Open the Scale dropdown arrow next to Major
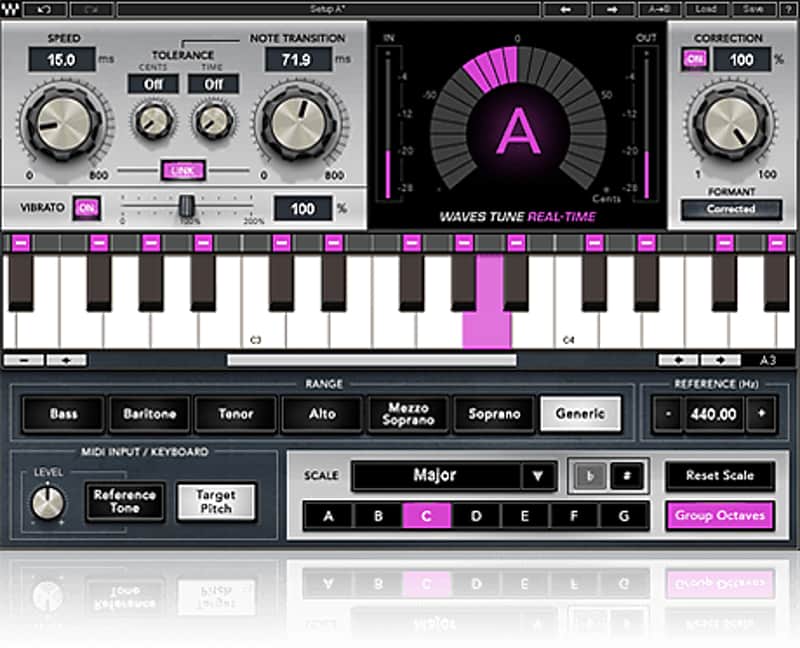Image resolution: width=800 pixels, height=648 pixels. point(538,476)
